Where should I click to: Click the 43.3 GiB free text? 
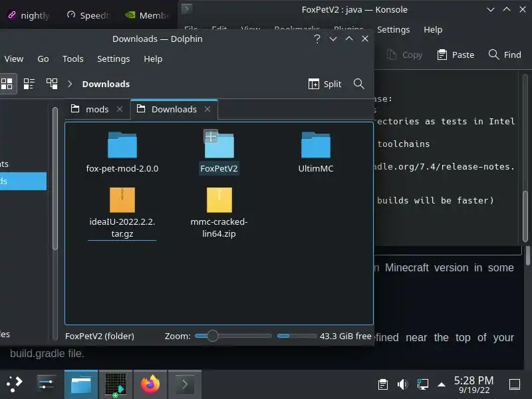click(x=345, y=336)
